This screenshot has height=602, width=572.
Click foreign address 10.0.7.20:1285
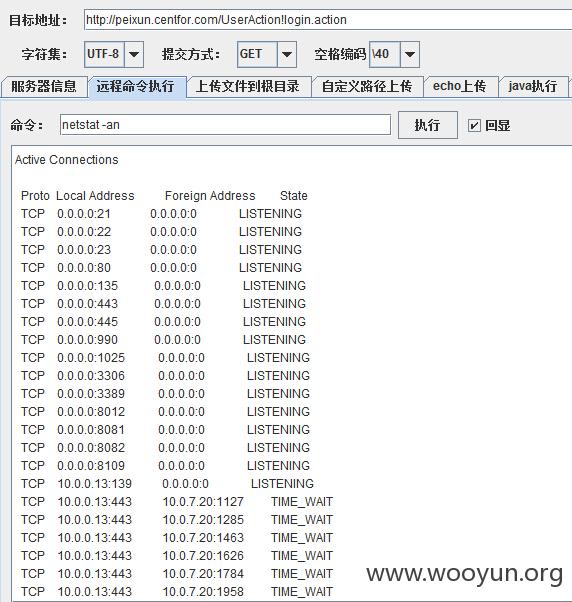pyautogui.click(x=203, y=521)
